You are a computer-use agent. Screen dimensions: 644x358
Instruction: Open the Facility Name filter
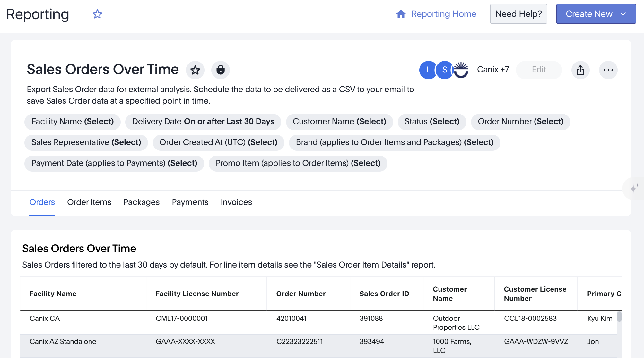click(x=73, y=122)
